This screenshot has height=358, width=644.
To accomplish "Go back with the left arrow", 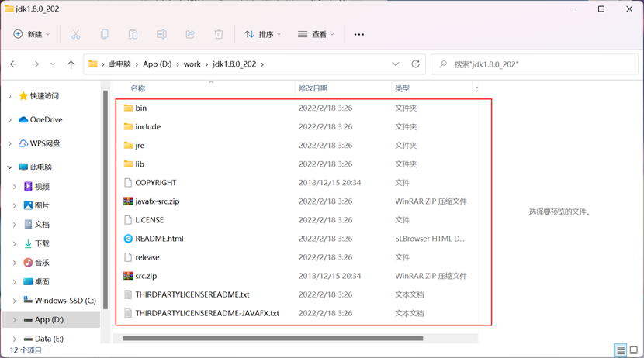I will (x=13, y=64).
